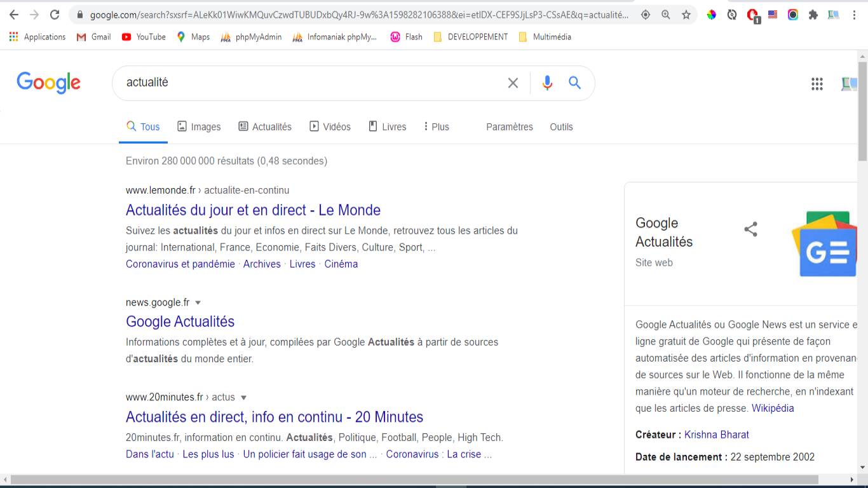Click the vertical scrollbar thumb
868x488 pixels.
[x=862, y=111]
